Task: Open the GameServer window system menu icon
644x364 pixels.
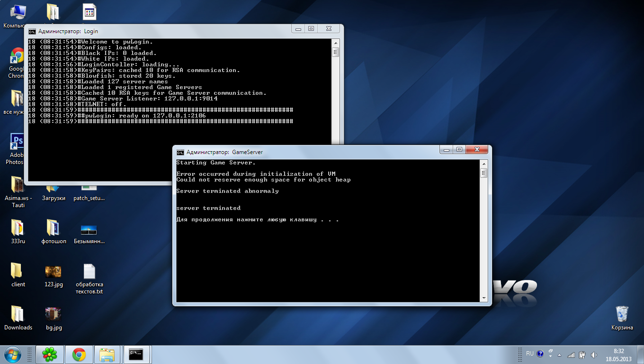Action: [x=180, y=152]
